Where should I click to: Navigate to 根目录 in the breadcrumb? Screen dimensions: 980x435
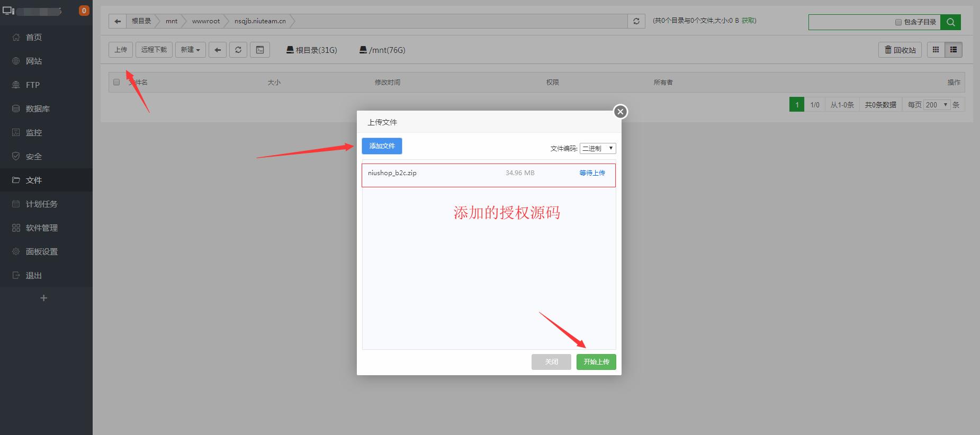point(141,21)
